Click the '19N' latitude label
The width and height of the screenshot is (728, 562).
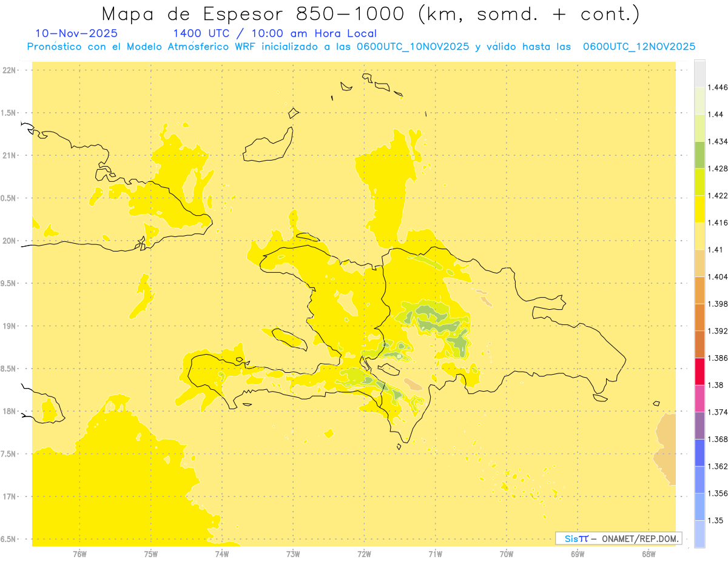click(10, 326)
